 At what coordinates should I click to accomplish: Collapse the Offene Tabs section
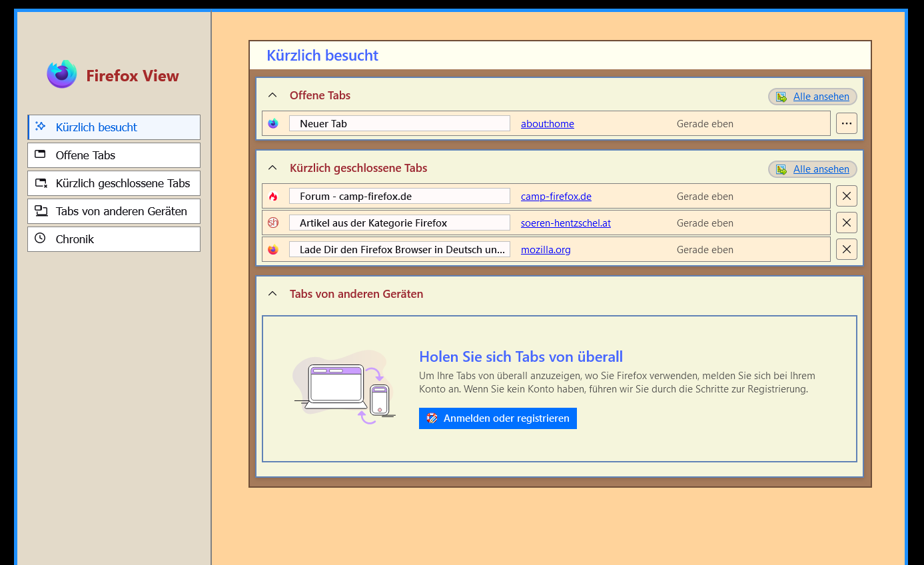point(272,95)
